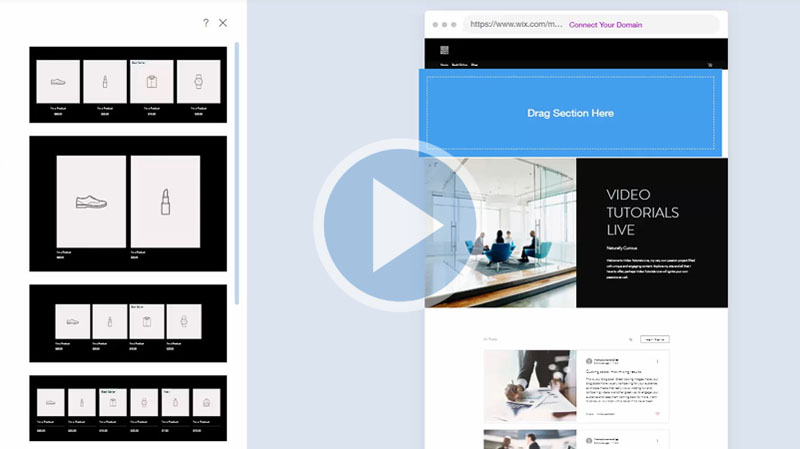Select the four-product grid template at top
800x449 pixels.
128,85
